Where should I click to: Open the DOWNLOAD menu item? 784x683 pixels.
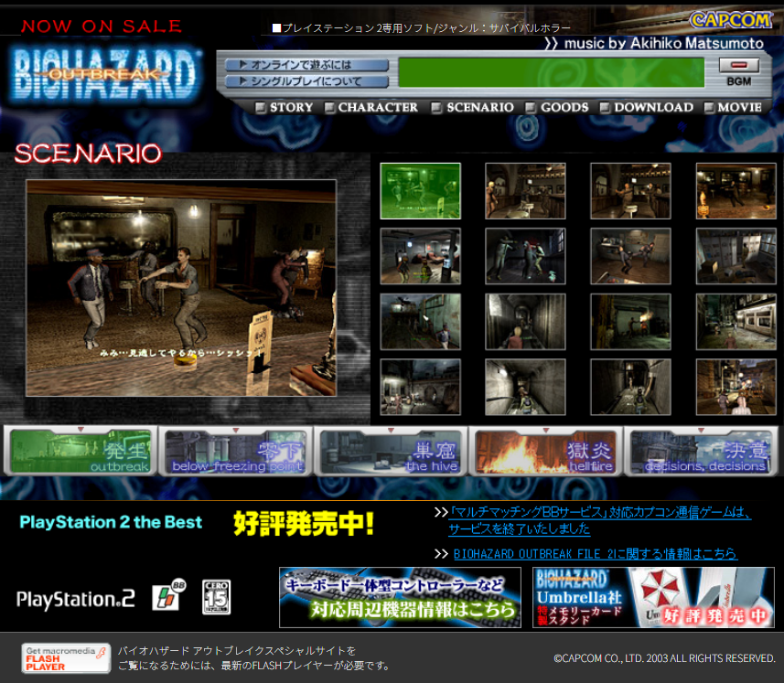[647, 107]
